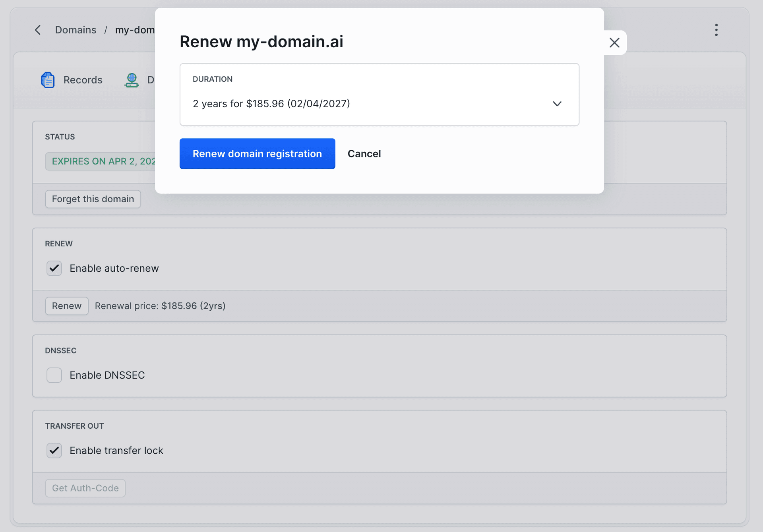
Task: Click Renew domain registration button
Action: tap(257, 154)
